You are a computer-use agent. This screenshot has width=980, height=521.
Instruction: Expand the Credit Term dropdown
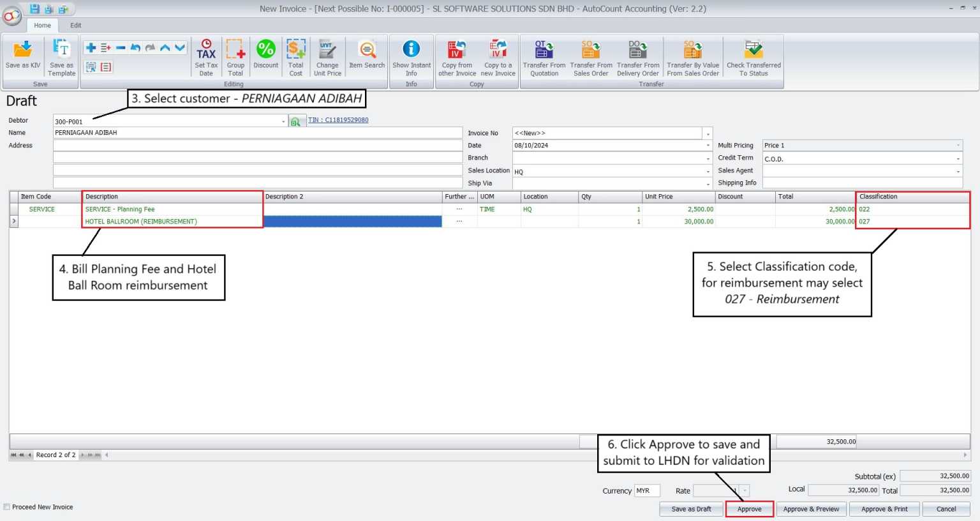958,158
